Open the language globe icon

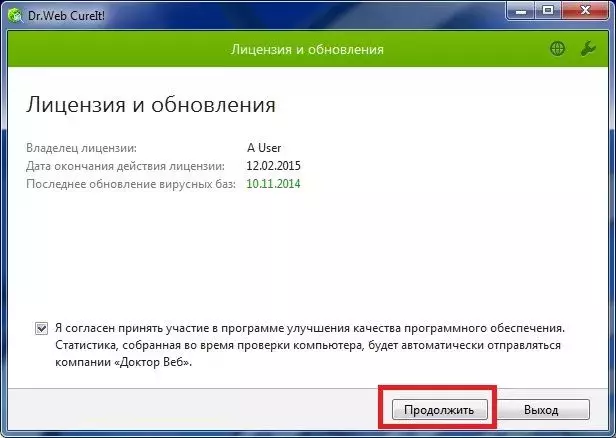(557, 49)
